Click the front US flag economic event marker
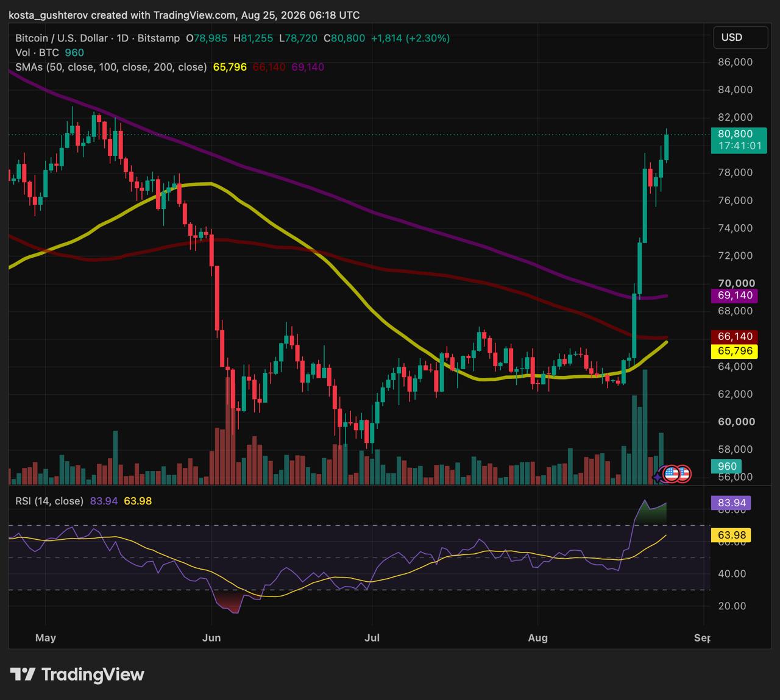780x700 pixels. 671,473
